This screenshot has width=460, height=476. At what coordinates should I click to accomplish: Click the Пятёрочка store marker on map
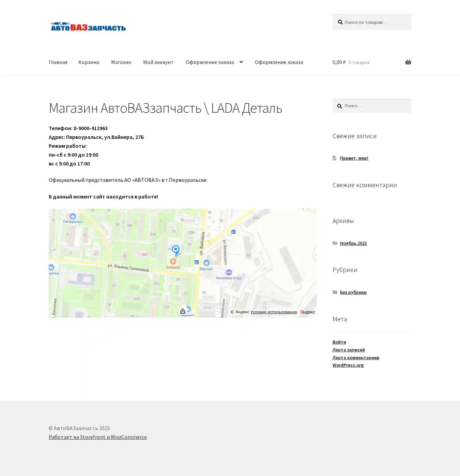point(73,216)
